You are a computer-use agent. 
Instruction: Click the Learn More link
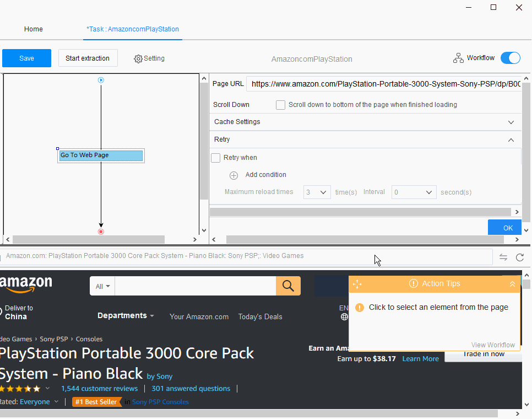(420, 359)
